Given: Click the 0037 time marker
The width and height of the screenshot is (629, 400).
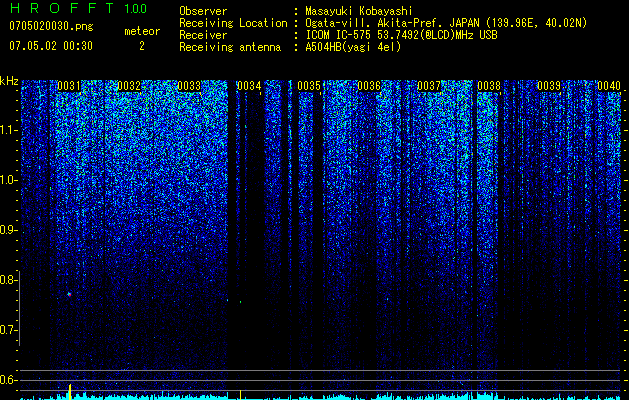Looking at the screenshot, I should click(x=429, y=86).
